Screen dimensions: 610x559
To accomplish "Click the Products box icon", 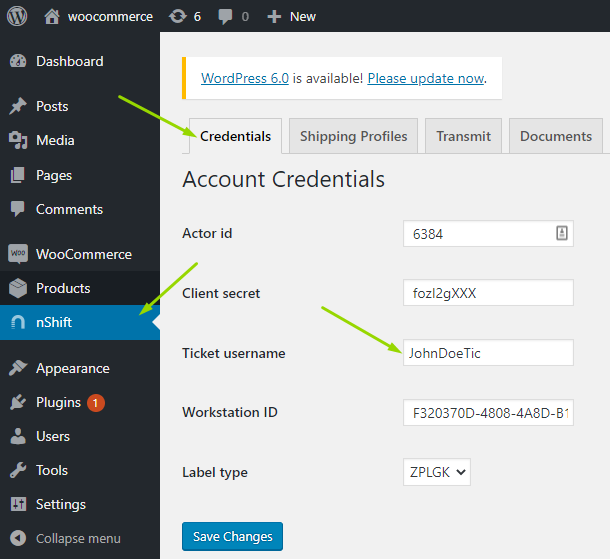I will coord(18,288).
